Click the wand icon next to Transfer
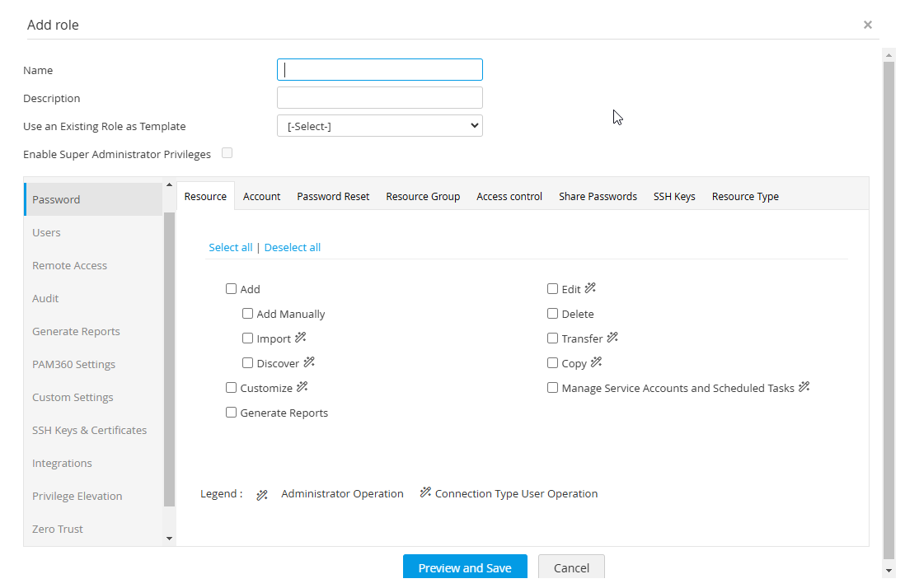 pyautogui.click(x=612, y=338)
